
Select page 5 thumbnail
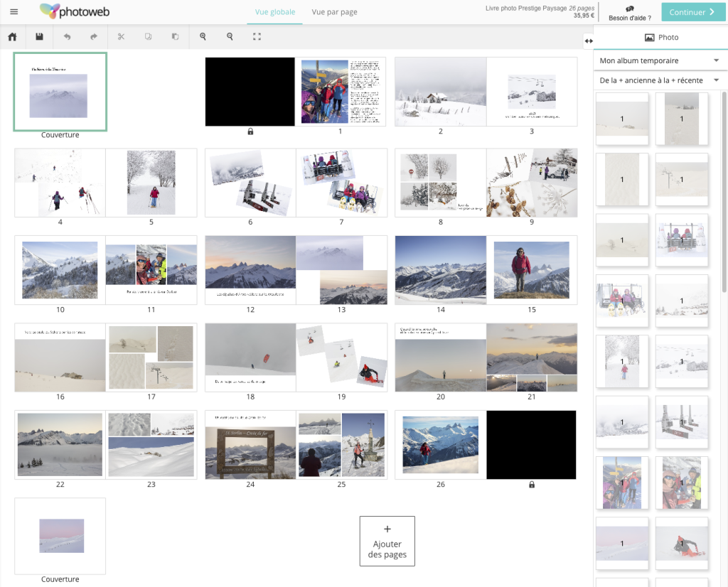pos(151,183)
